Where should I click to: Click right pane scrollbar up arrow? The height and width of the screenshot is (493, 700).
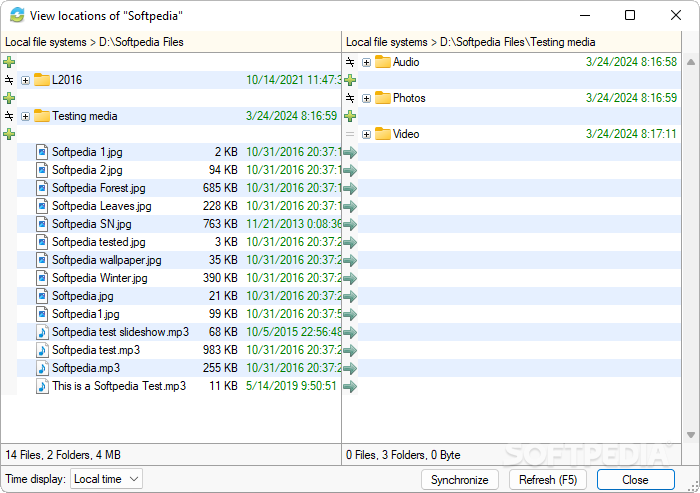(x=691, y=62)
